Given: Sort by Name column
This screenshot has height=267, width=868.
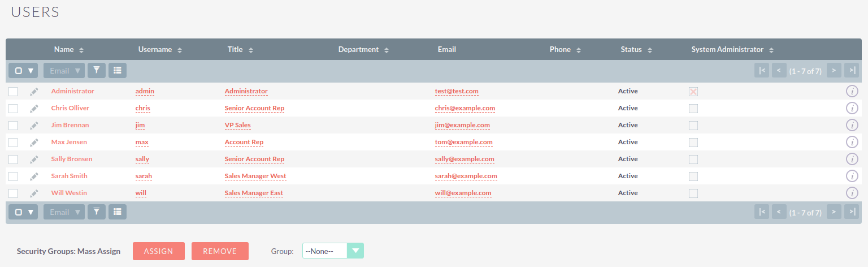Looking at the screenshot, I should pyautogui.click(x=69, y=49).
